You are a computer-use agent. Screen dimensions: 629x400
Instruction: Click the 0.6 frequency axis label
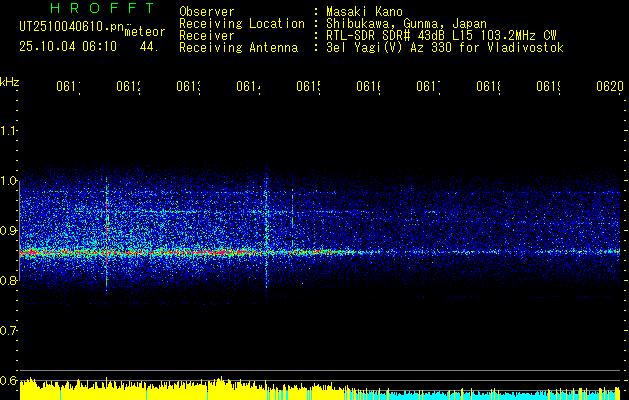[8, 380]
